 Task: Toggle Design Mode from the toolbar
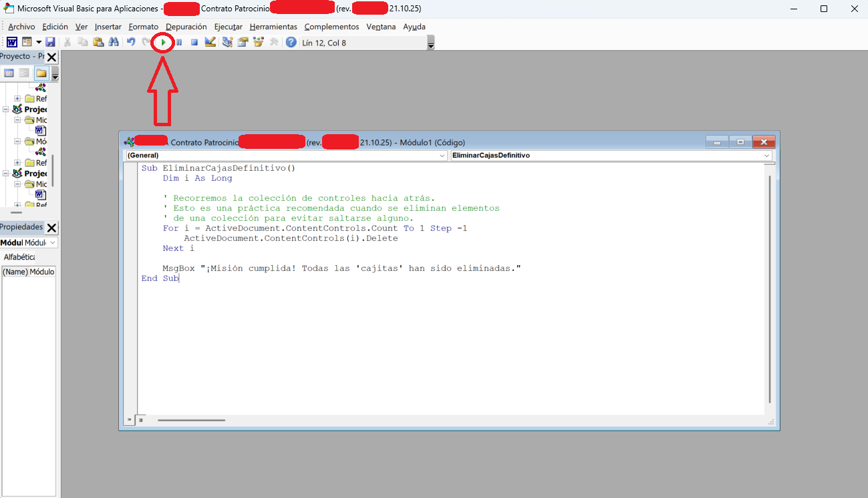click(209, 41)
